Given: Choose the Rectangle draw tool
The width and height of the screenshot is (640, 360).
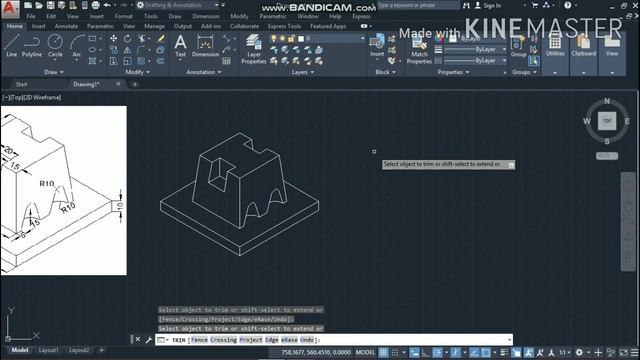Looking at the screenshot, I should [x=93, y=39].
